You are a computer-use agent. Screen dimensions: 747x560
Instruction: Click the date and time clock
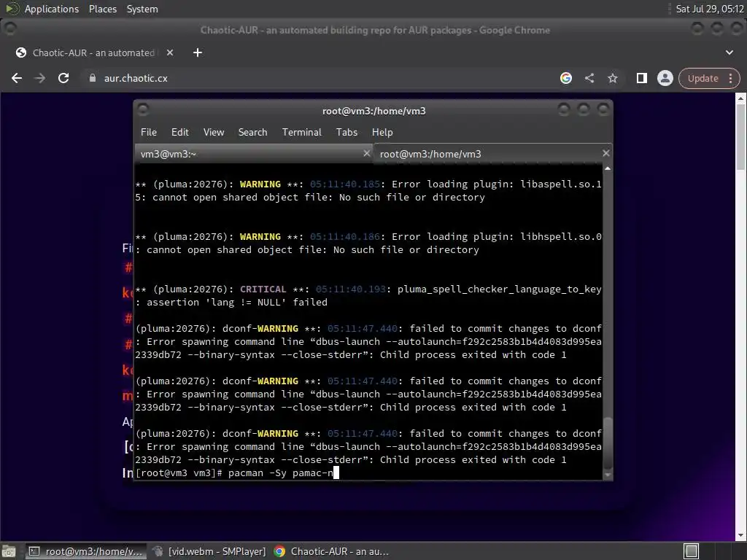tap(710, 9)
